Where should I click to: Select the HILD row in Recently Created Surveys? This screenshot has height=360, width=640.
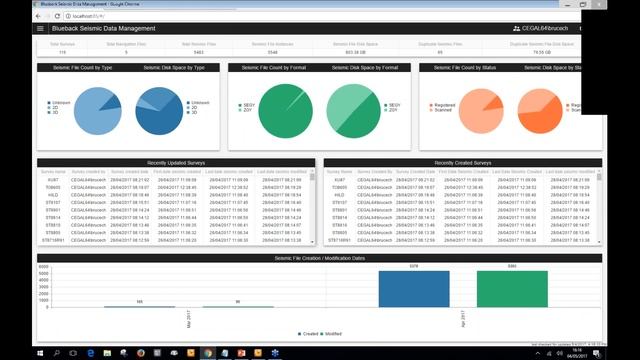pyautogui.click(x=460, y=195)
